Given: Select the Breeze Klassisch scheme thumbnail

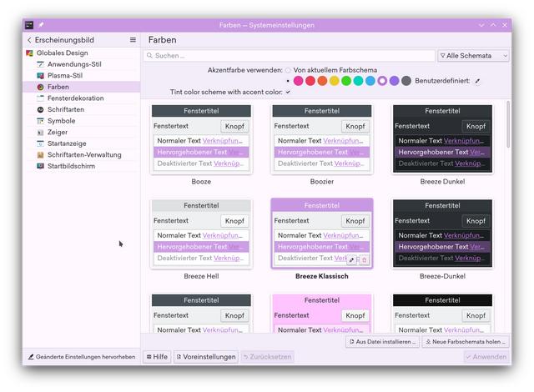Looking at the screenshot, I should (x=322, y=234).
